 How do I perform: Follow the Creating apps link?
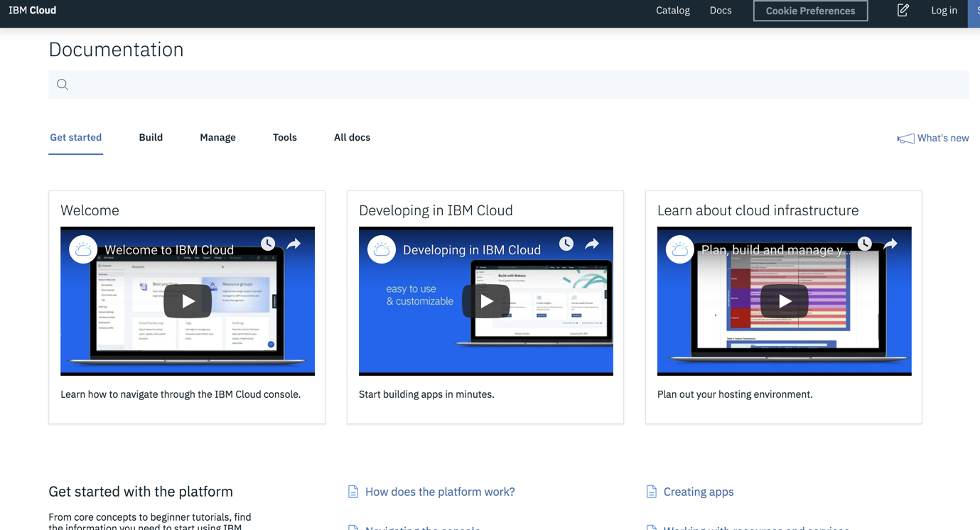click(700, 491)
